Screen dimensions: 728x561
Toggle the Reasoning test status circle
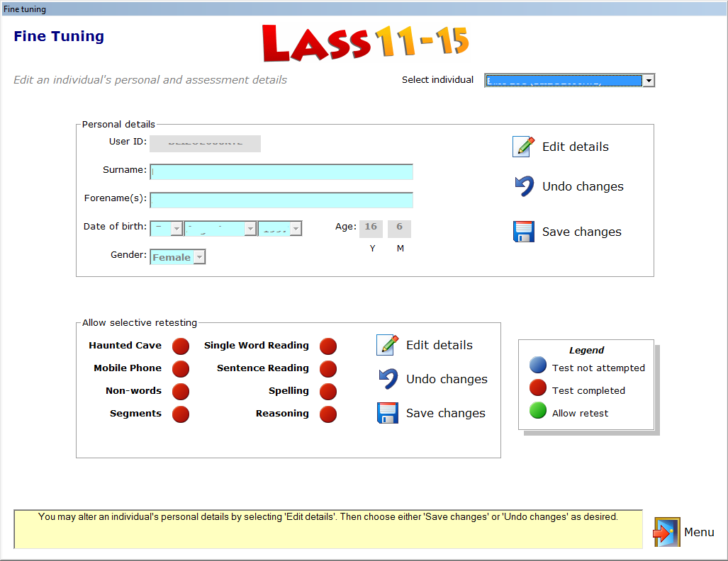pyautogui.click(x=327, y=414)
